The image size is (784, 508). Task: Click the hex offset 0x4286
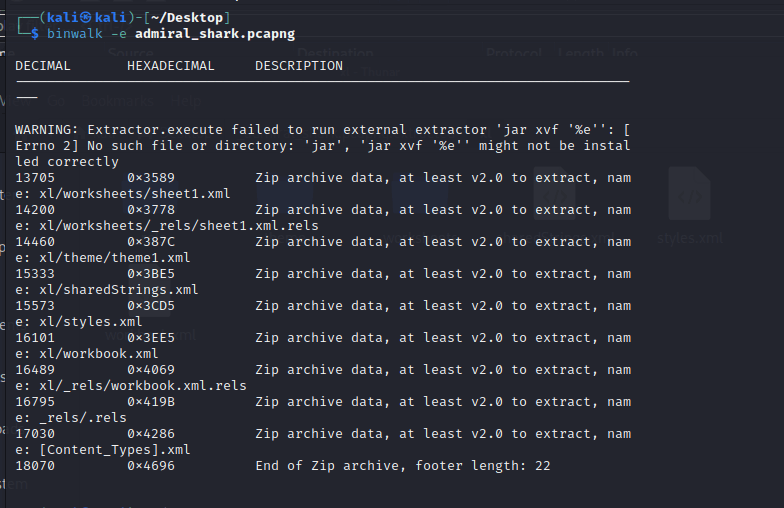tap(151, 434)
